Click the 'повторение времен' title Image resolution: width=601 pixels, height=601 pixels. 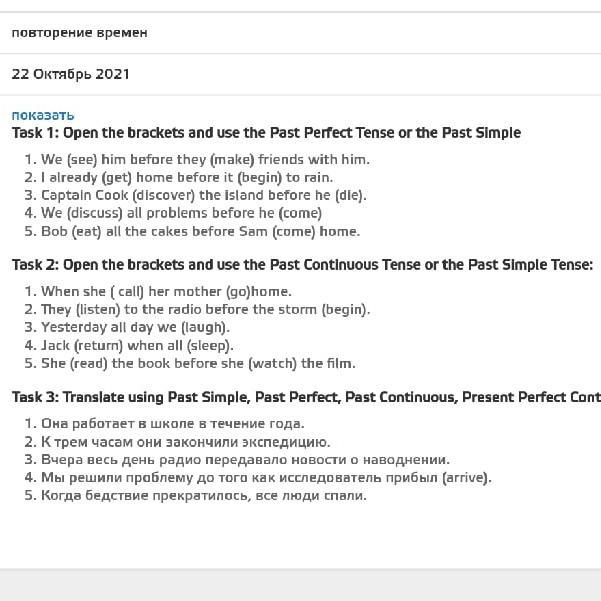[x=79, y=33]
